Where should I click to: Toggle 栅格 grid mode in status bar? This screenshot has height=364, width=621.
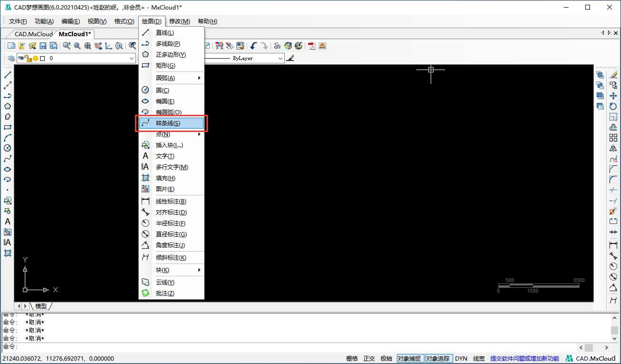352,358
